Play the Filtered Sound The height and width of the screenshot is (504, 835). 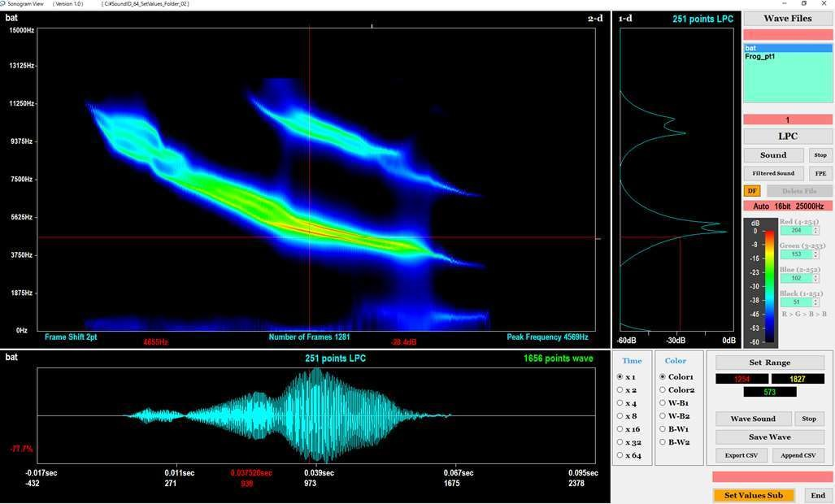773,173
